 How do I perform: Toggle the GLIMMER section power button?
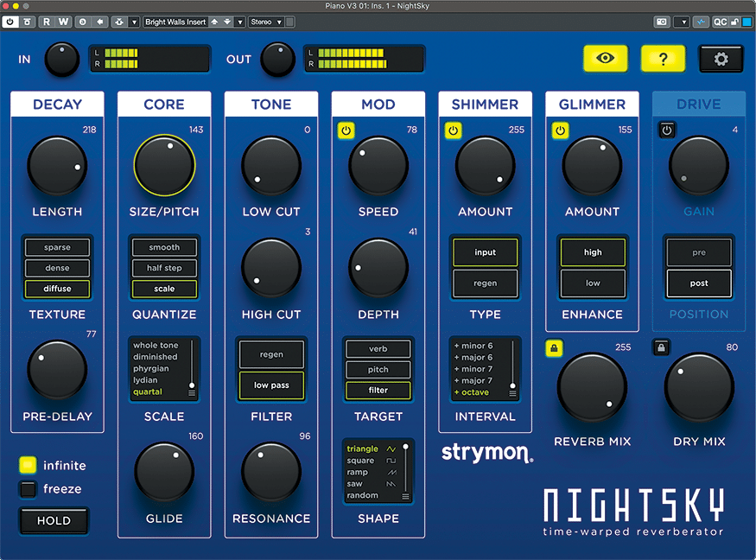tap(560, 130)
